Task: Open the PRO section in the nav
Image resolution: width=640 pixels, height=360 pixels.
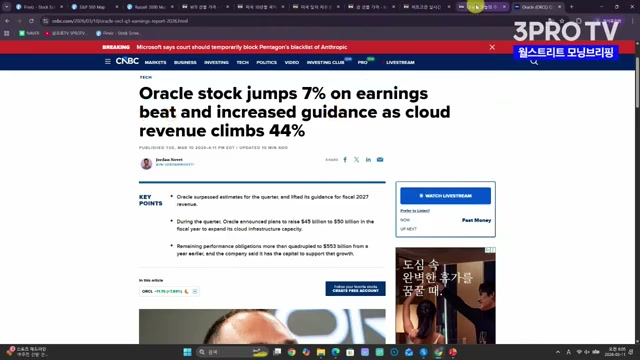Action: pos(362,62)
